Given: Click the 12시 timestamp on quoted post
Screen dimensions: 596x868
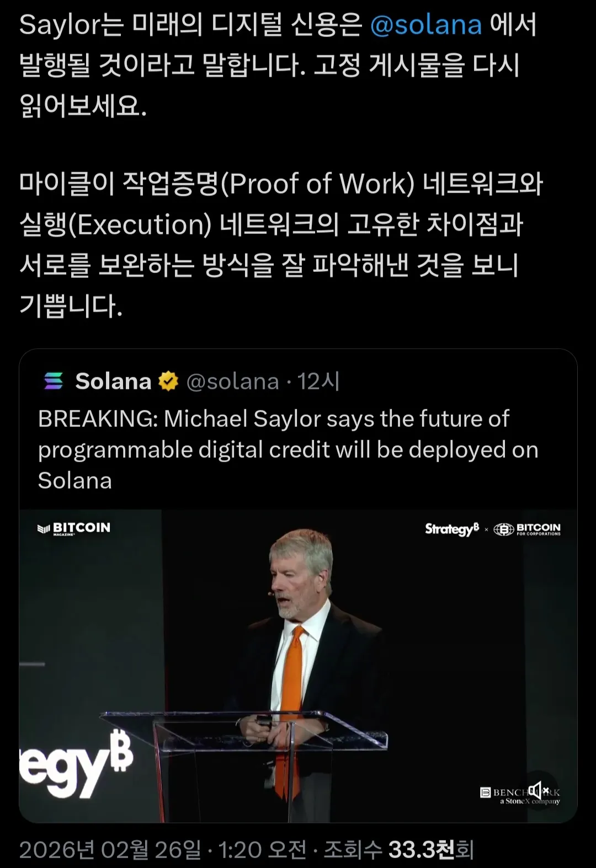Looking at the screenshot, I should [x=318, y=381].
